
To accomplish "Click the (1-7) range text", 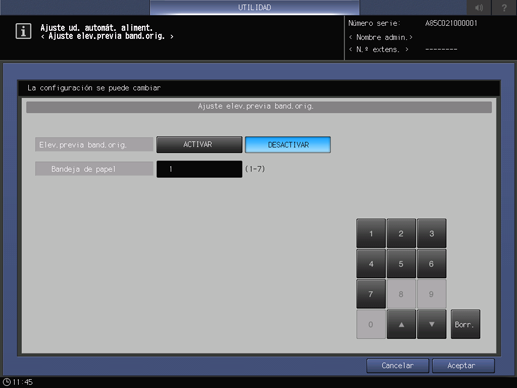I will pos(255,169).
